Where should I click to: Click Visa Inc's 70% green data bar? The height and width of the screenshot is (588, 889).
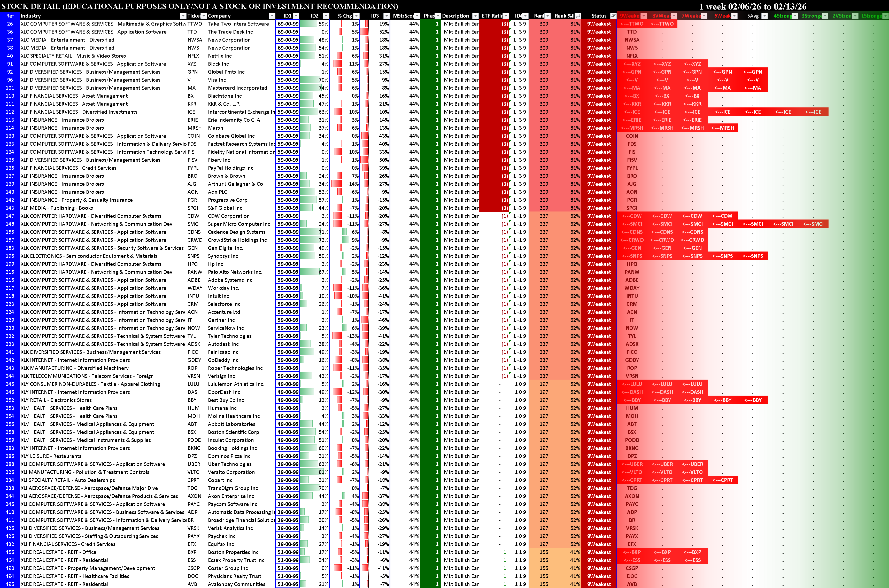coord(310,80)
